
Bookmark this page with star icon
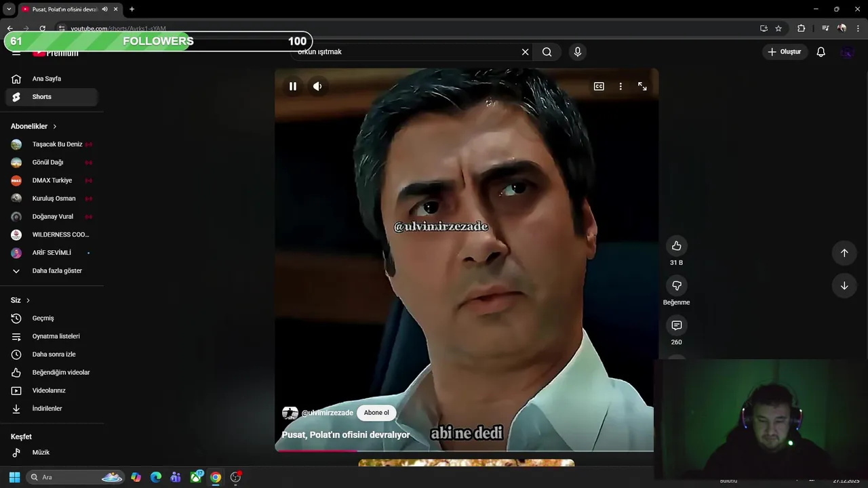coord(778,28)
